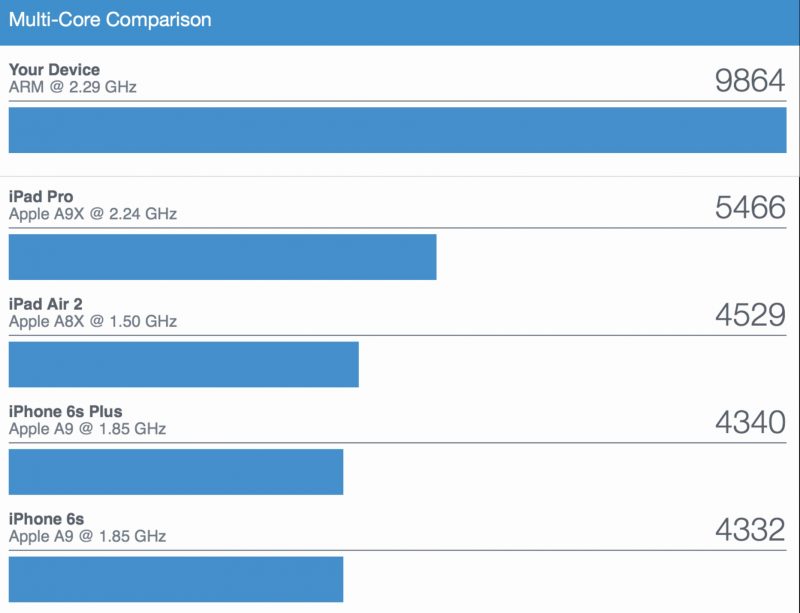Click the 4332 score value
This screenshot has height=613, width=800.
click(749, 530)
